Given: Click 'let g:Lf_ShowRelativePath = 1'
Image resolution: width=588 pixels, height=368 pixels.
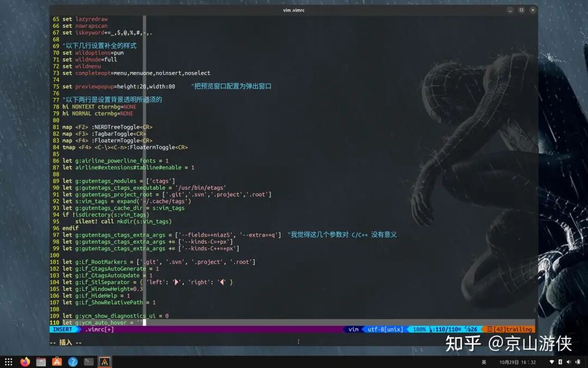Looking at the screenshot, I should pyautogui.click(x=109, y=303).
